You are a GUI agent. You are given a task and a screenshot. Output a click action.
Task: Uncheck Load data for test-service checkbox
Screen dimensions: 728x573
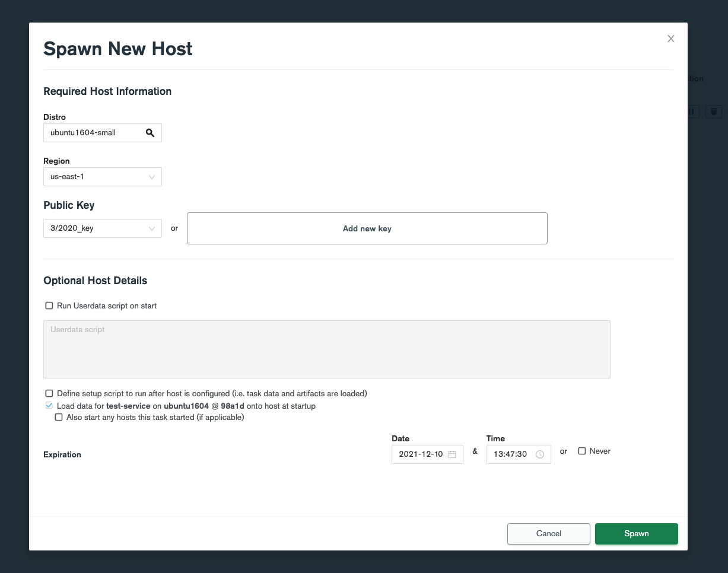click(49, 406)
